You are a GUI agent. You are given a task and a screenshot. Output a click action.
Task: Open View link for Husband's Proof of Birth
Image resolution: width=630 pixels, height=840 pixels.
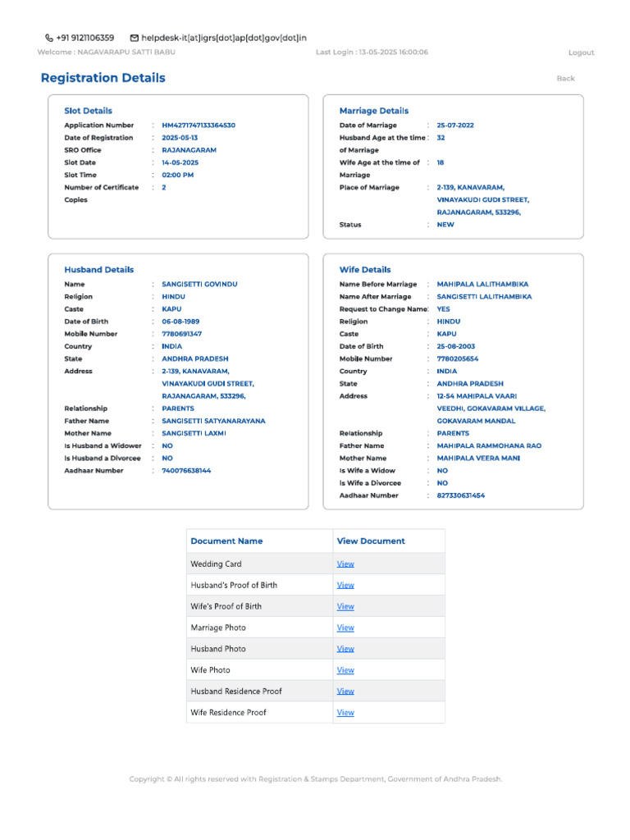pyautogui.click(x=345, y=585)
